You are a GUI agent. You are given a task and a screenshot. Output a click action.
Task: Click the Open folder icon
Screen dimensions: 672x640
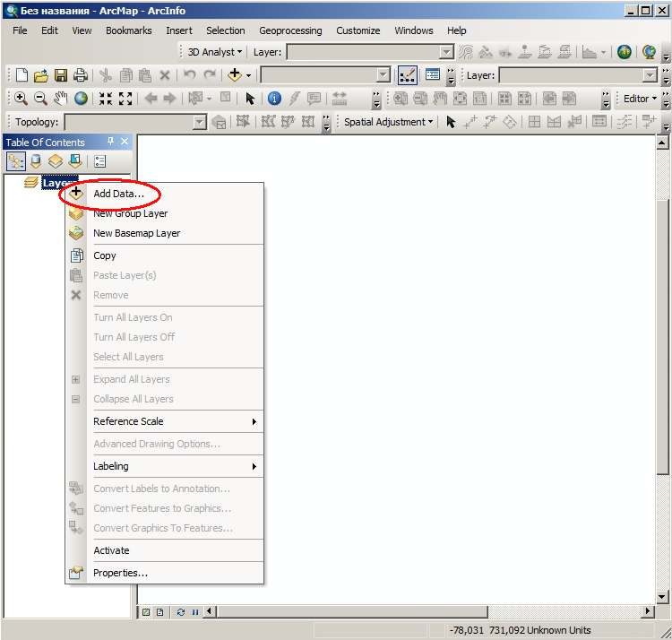(40, 75)
